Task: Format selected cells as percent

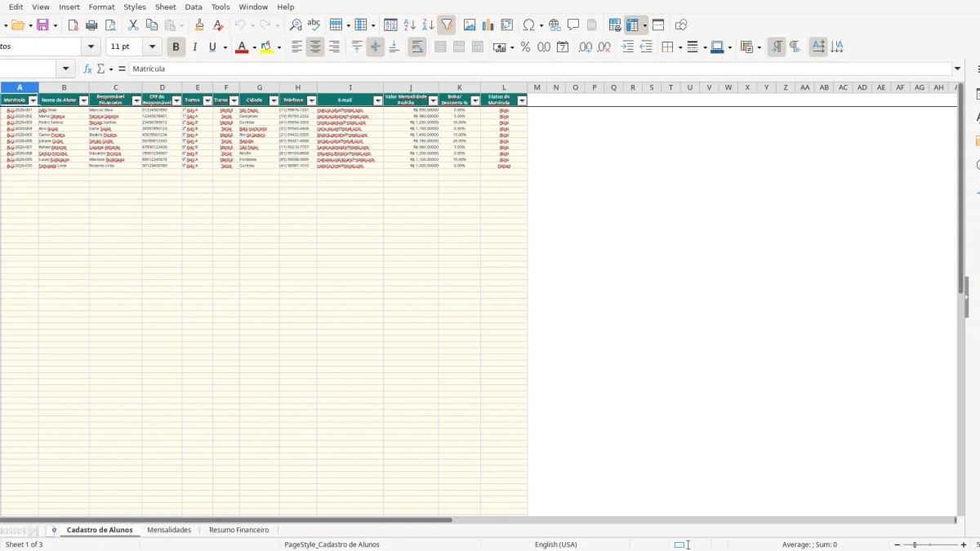Action: coord(525,47)
